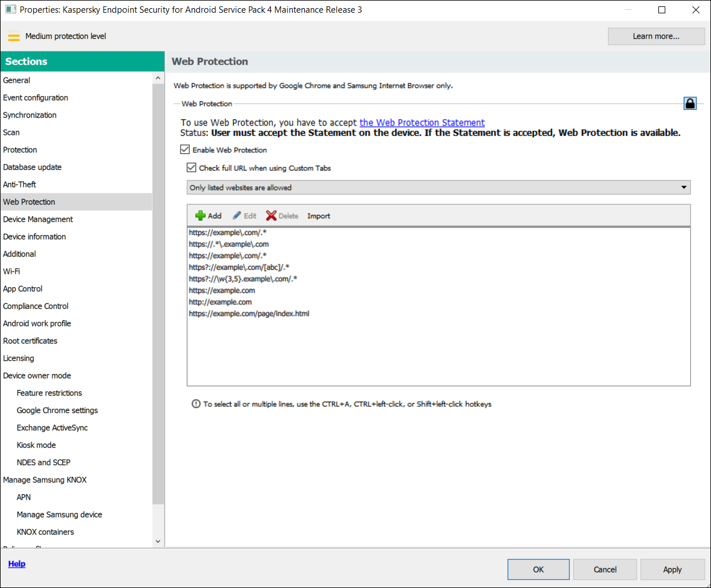Open the Web Protection Statement link
This screenshot has width=711, height=588.
click(422, 122)
